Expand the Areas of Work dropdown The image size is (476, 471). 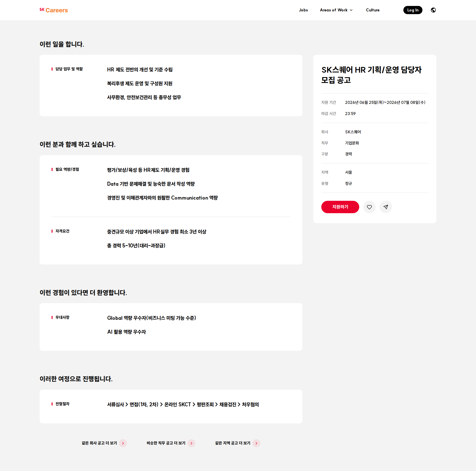(x=336, y=10)
